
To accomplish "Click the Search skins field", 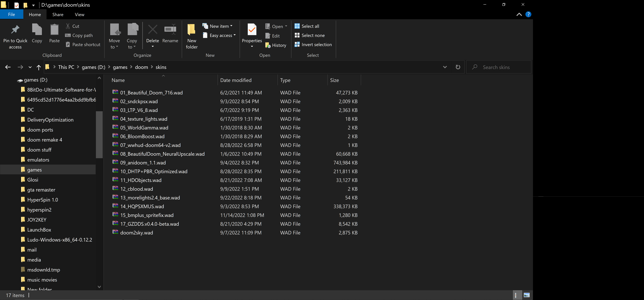I will pyautogui.click(x=499, y=67).
